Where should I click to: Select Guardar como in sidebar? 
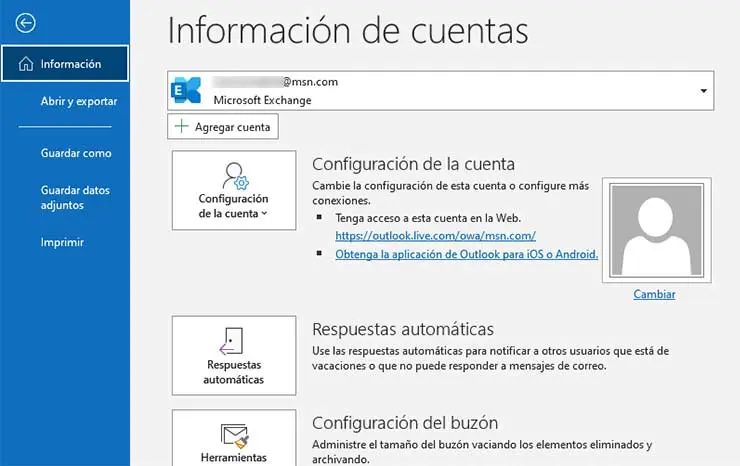click(x=76, y=153)
